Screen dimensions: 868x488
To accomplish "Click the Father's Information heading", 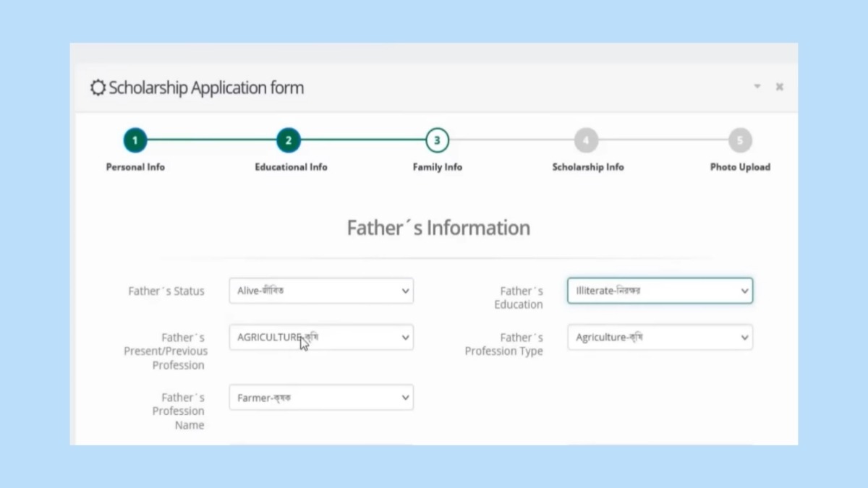I will (x=438, y=228).
